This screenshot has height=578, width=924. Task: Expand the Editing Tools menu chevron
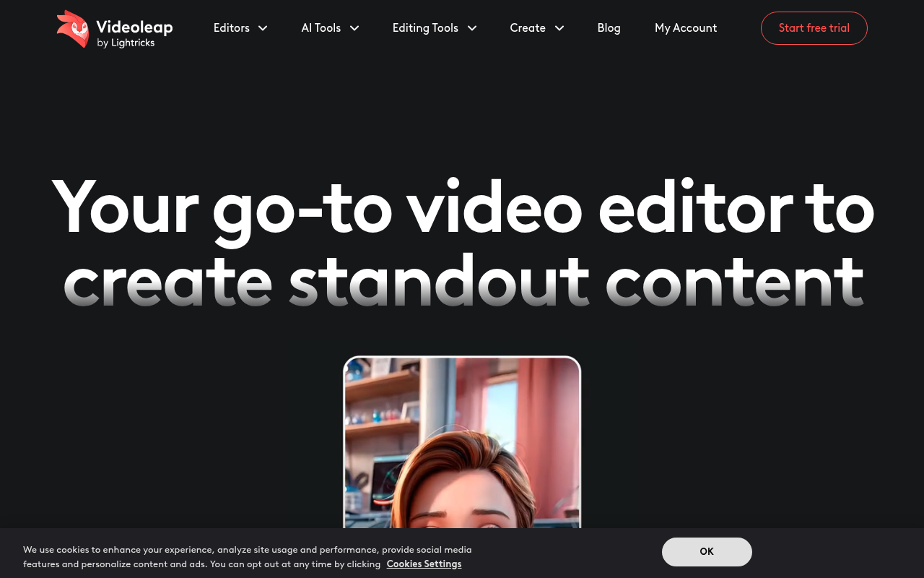pyautogui.click(x=471, y=28)
